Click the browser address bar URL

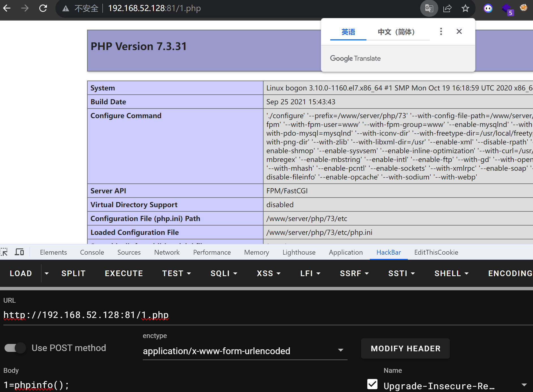154,8
